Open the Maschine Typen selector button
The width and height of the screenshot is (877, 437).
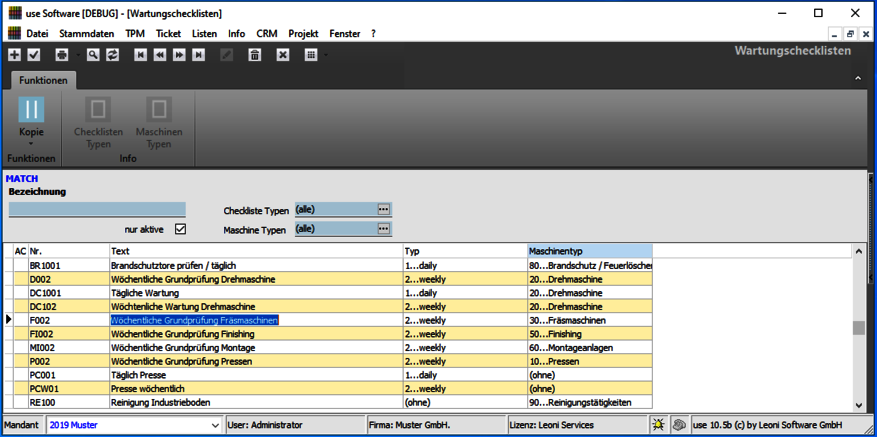click(x=383, y=229)
